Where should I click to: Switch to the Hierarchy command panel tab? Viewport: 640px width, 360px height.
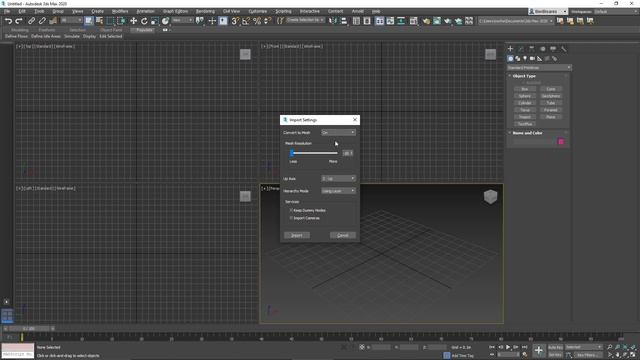tap(531, 49)
